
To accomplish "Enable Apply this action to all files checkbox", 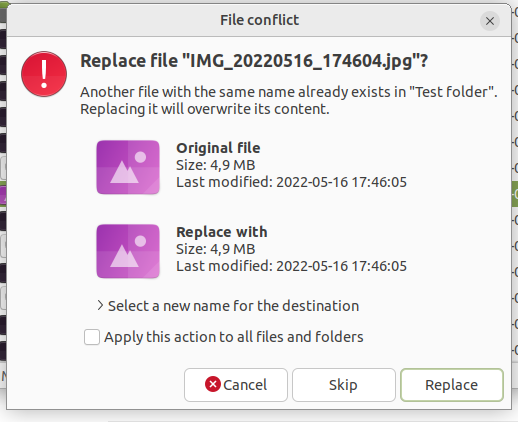I will coord(92,337).
